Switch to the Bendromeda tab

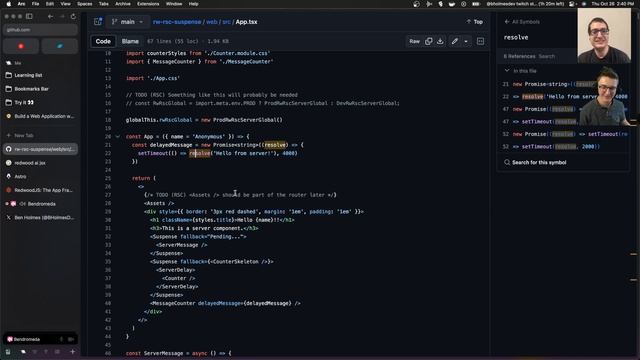pos(40,204)
